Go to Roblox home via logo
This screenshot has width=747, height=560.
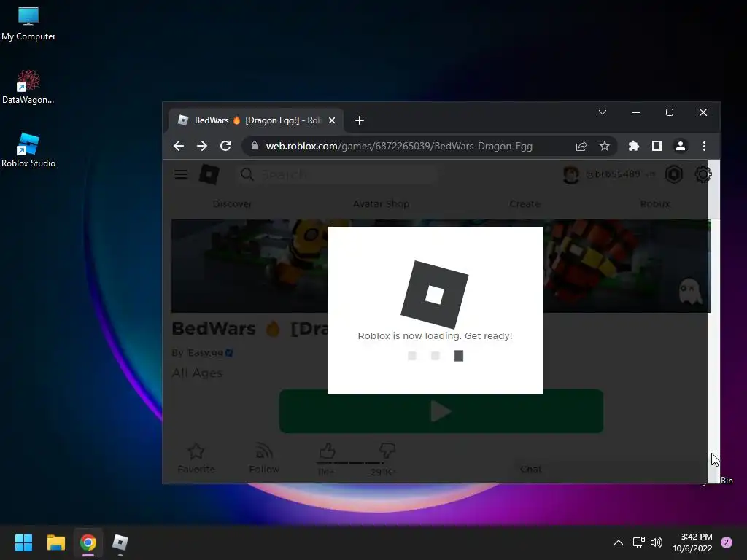[x=209, y=174]
